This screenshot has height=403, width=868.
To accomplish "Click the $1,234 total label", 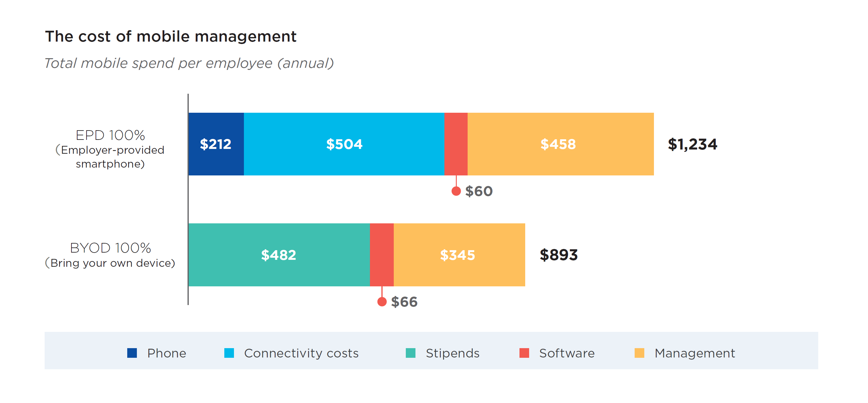I will (692, 144).
